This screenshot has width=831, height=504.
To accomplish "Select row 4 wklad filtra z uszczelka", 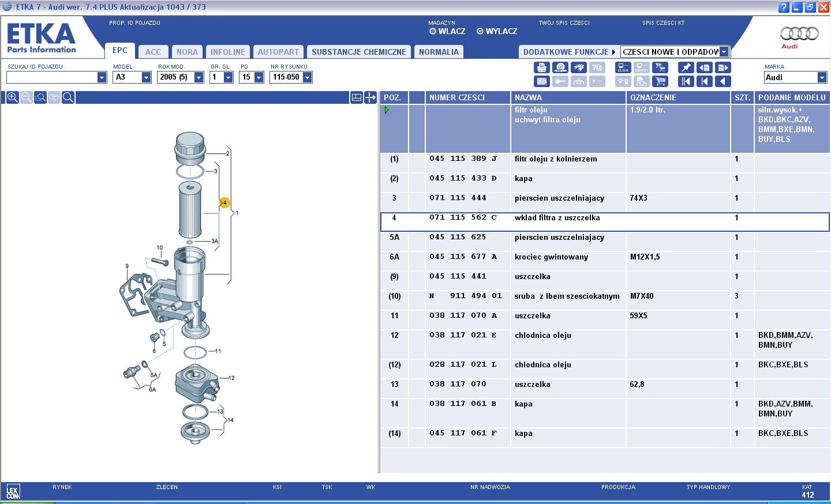I will point(605,221).
